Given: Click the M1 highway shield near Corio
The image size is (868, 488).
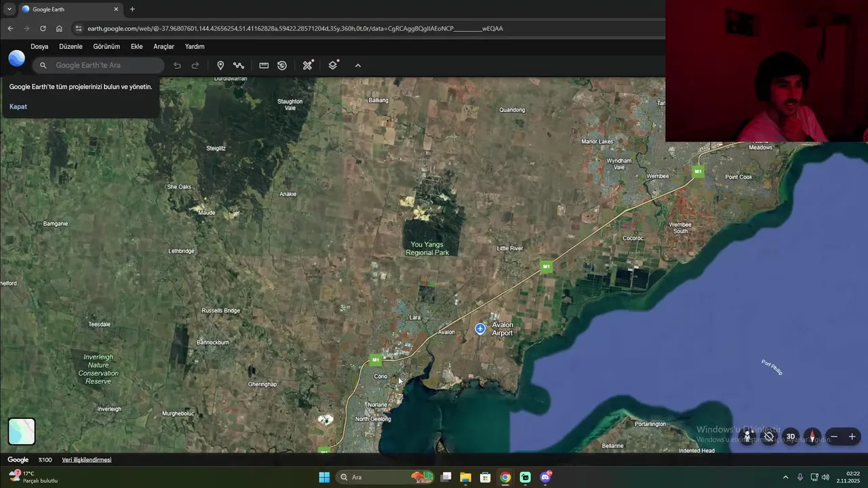Looking at the screenshot, I should pyautogui.click(x=376, y=360).
